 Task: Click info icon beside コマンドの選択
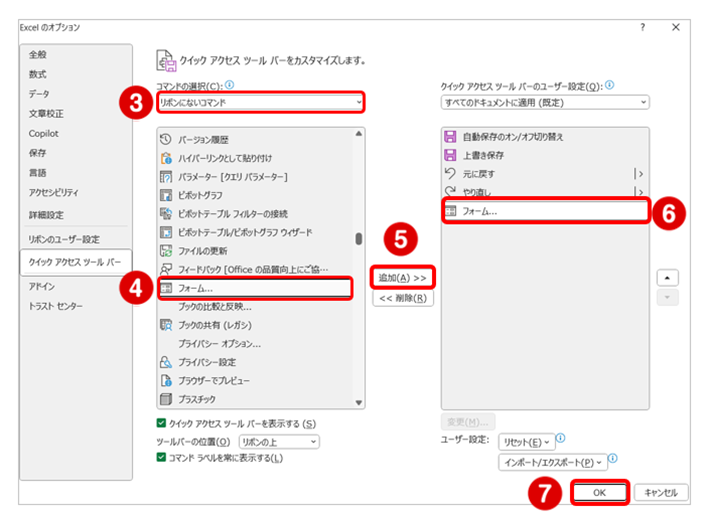pos(230,85)
